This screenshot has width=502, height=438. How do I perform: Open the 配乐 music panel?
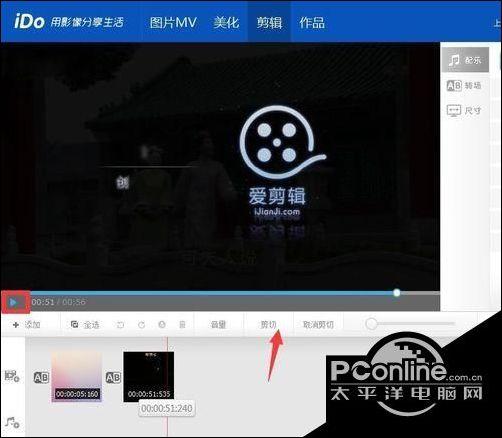(465, 60)
